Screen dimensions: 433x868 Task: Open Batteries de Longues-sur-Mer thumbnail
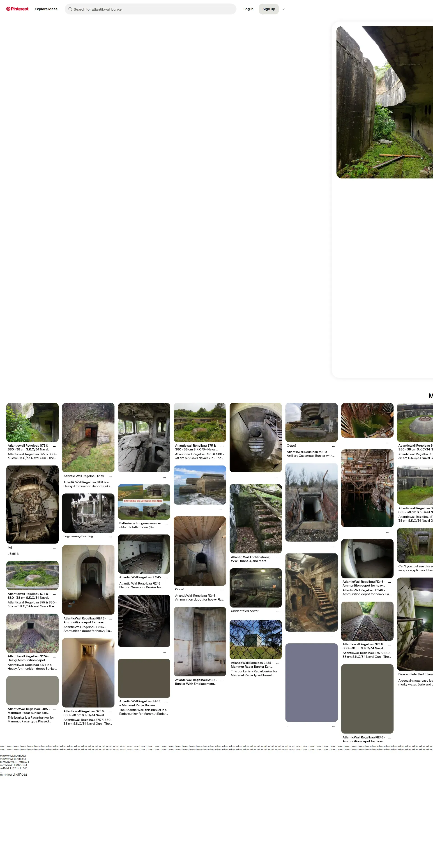coord(144,502)
